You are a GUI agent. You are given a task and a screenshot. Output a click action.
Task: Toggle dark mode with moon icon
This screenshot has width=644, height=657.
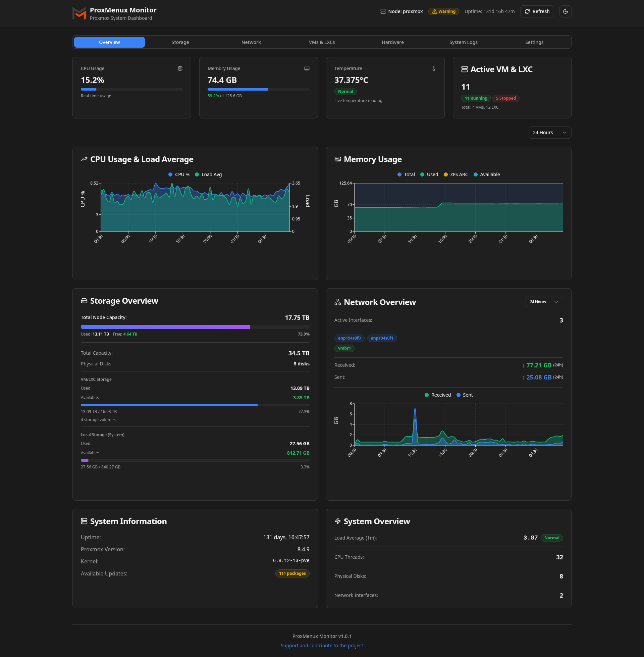click(x=565, y=11)
